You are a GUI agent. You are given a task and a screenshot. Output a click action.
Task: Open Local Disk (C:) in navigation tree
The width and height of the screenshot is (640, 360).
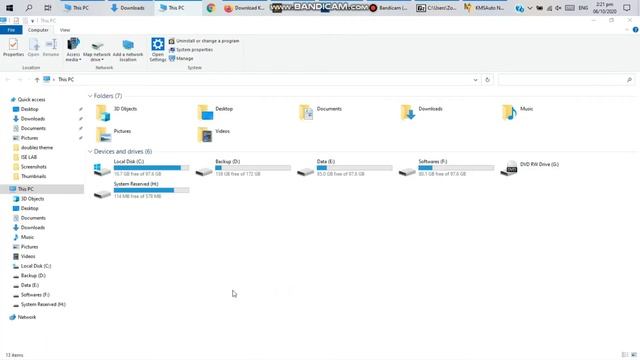coord(36,266)
